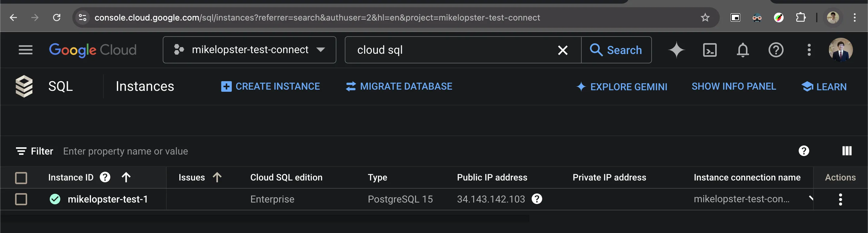
Task: Click MIGRATE DATABASE
Action: pos(399,86)
